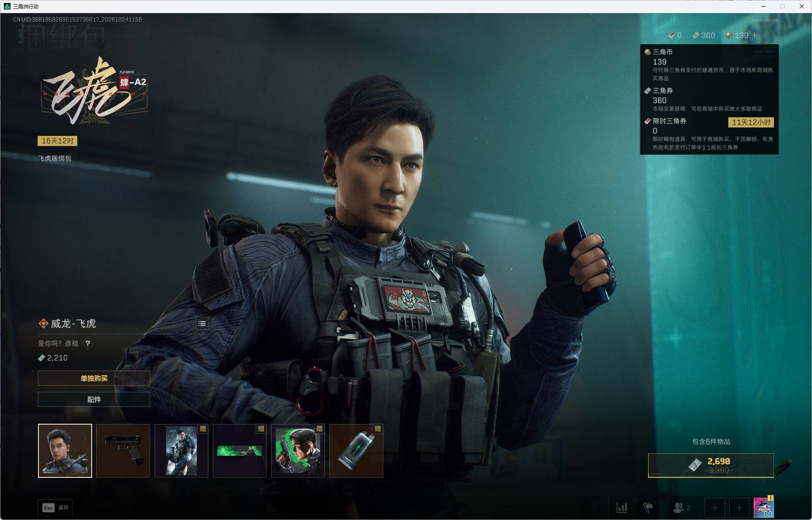
Task: Select the gifted canister item thumbnail
Action: (x=357, y=451)
